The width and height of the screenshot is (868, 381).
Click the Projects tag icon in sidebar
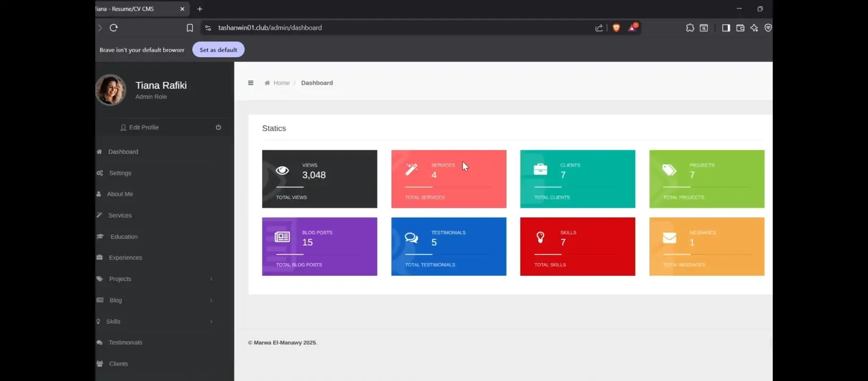pyautogui.click(x=100, y=279)
